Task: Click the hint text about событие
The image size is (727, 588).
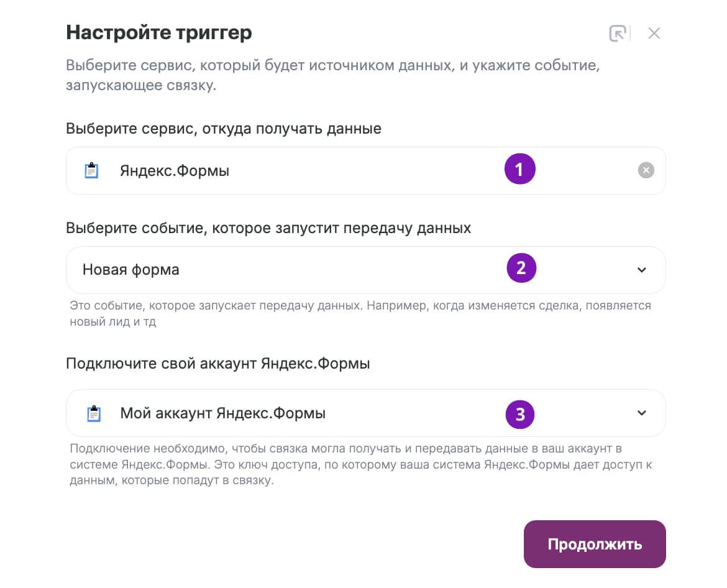Action: pos(360,313)
